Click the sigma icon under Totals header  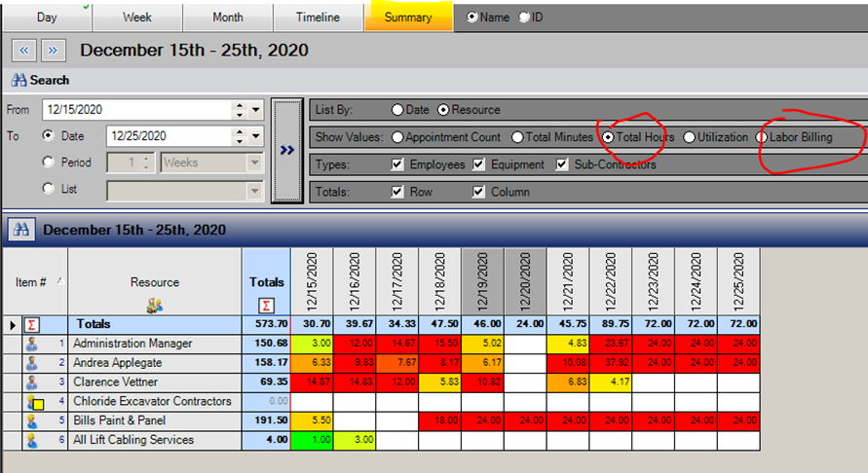267,305
